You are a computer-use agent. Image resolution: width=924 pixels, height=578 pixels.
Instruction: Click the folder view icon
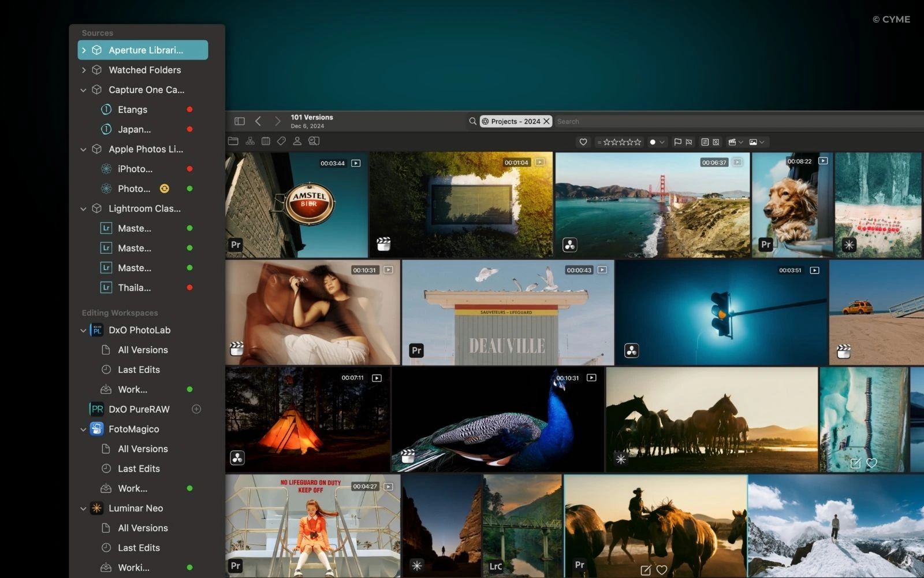point(233,141)
